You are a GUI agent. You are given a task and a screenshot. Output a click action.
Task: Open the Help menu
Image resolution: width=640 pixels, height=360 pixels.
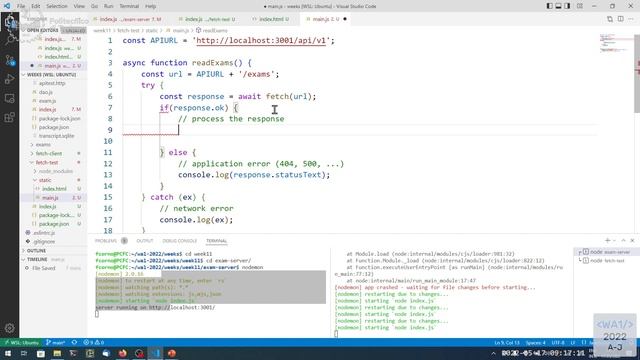(151, 6)
